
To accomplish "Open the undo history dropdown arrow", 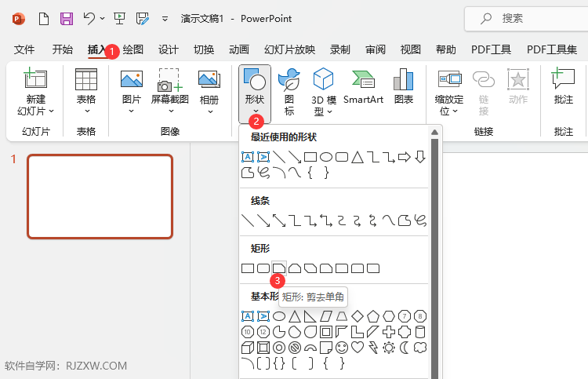I will click(103, 18).
